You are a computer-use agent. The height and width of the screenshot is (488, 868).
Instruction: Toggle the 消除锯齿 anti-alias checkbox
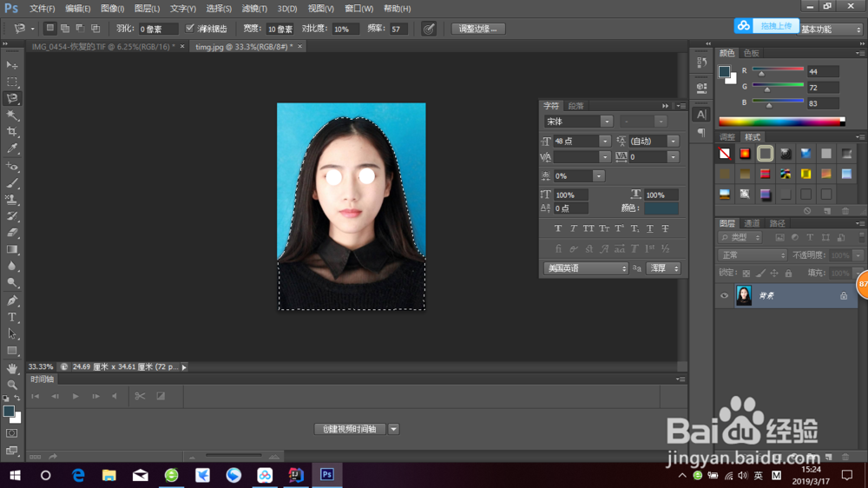[x=190, y=29]
